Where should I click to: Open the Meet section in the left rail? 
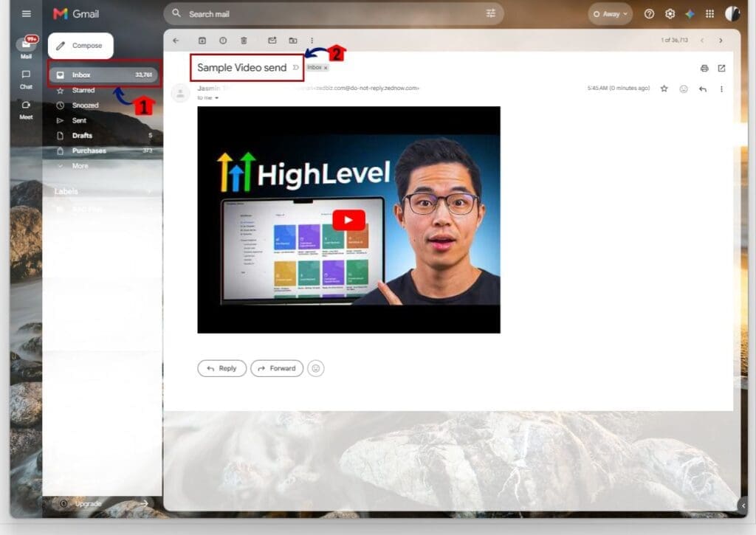pyautogui.click(x=26, y=109)
